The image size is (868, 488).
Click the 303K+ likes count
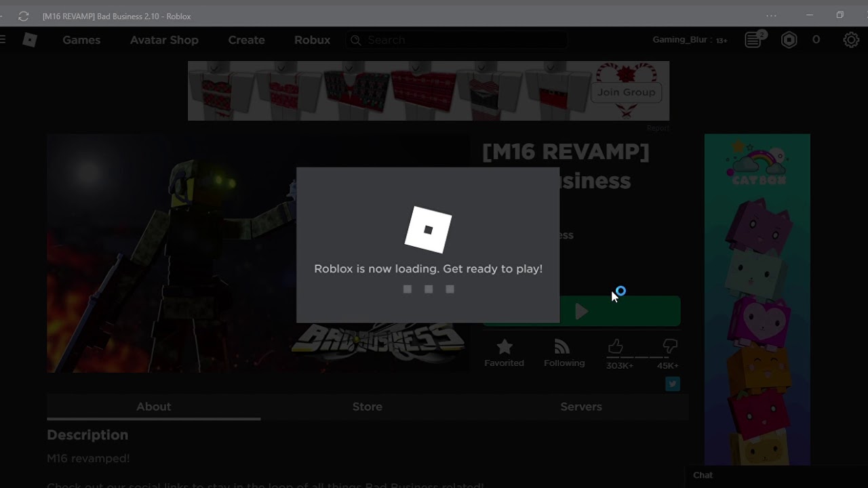pyautogui.click(x=620, y=366)
